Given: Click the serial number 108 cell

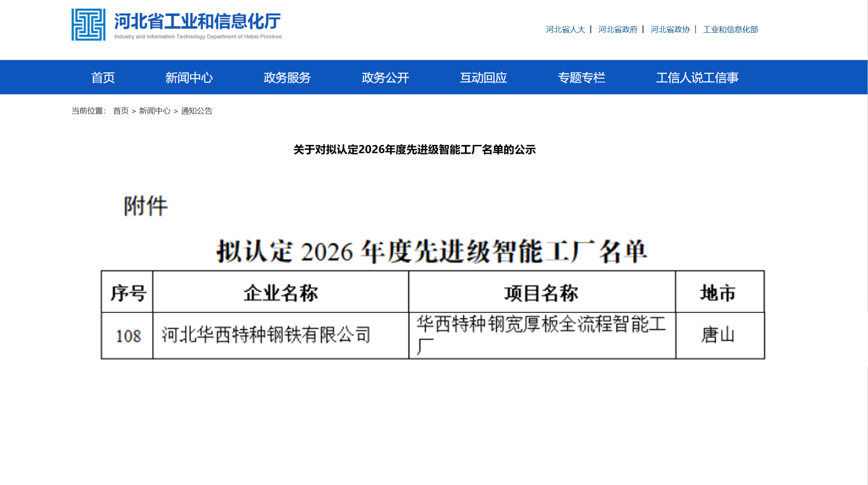Looking at the screenshot, I should [x=127, y=336].
